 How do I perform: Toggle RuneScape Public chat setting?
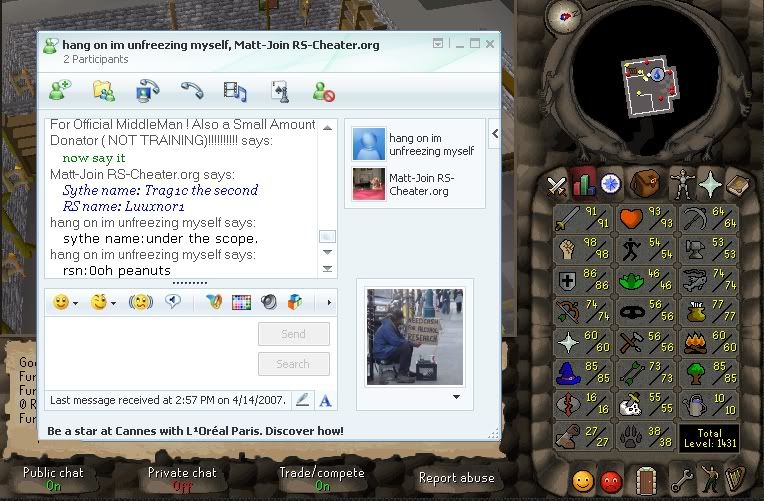[x=54, y=479]
